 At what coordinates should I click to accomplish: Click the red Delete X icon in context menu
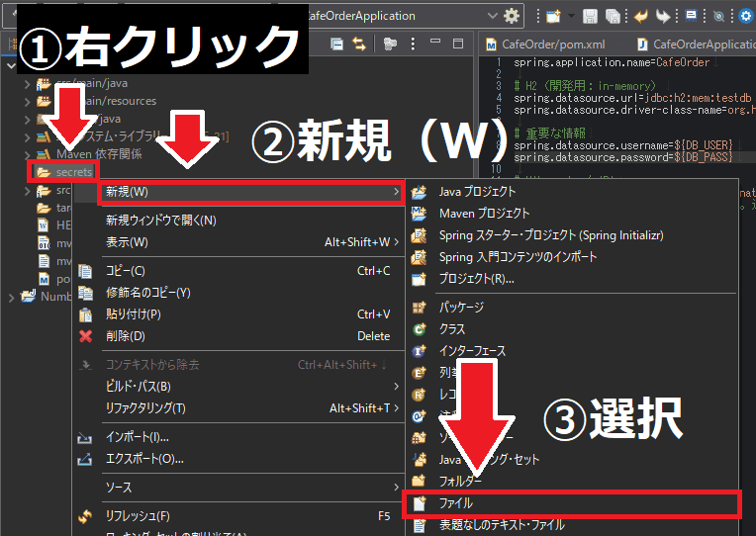click(85, 336)
